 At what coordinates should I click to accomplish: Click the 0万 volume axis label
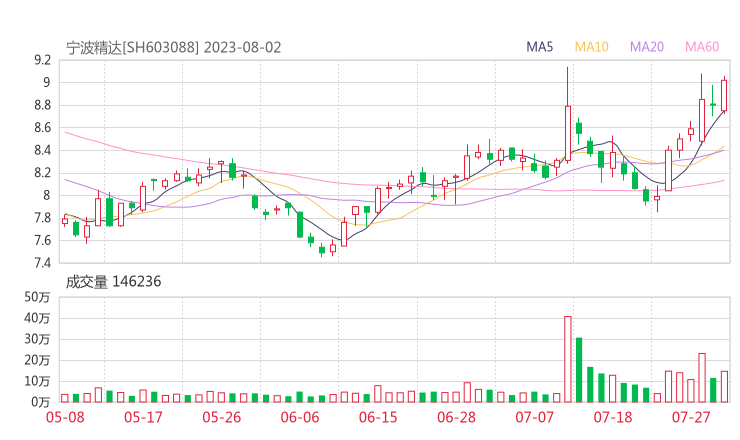click(41, 402)
